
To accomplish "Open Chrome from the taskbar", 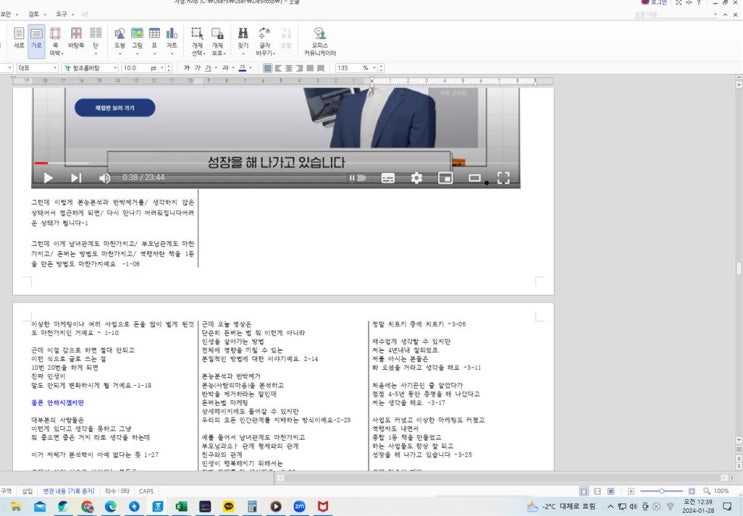I will coord(87,507).
